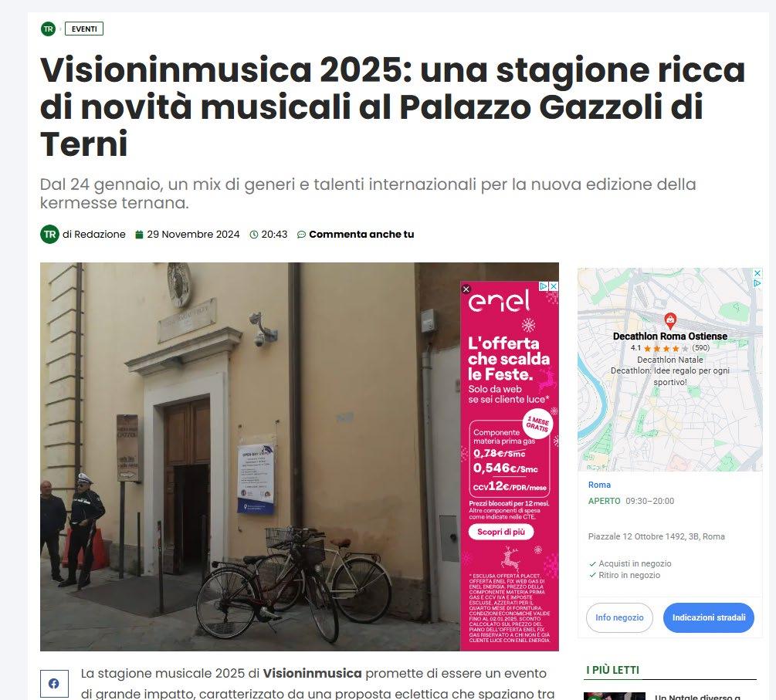Click the comment bubble icon
776x700 pixels.
pyautogui.click(x=301, y=235)
